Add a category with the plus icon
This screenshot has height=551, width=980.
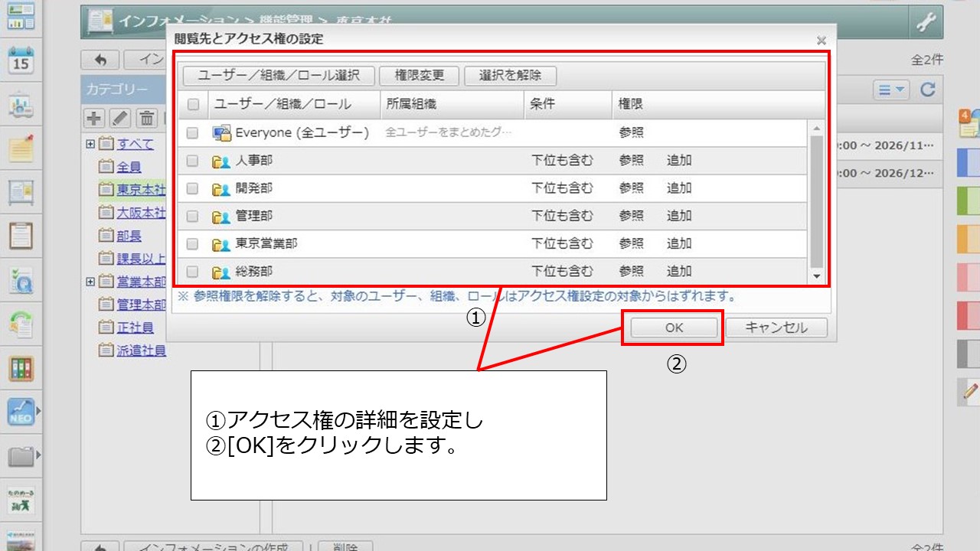pyautogui.click(x=94, y=118)
